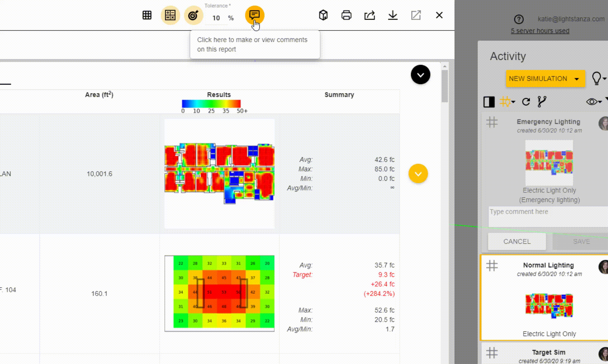
Task: Click the refresh activity icon
Action: (526, 102)
